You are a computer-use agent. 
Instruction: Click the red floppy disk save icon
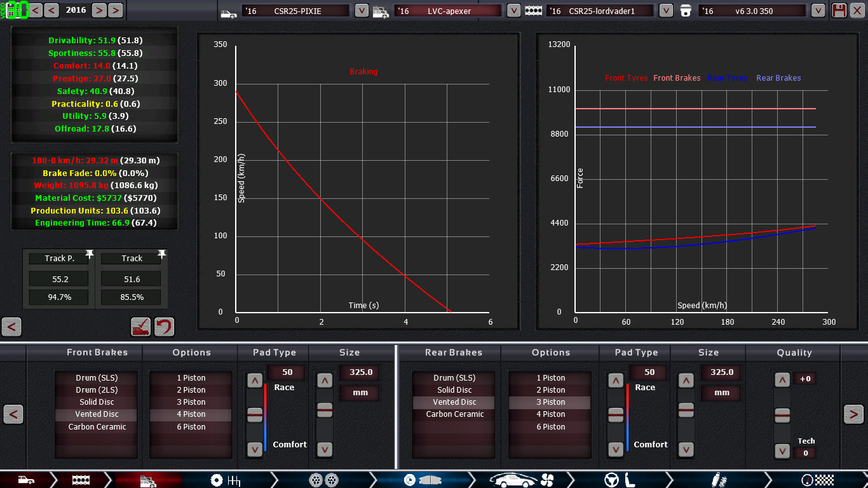(x=839, y=10)
